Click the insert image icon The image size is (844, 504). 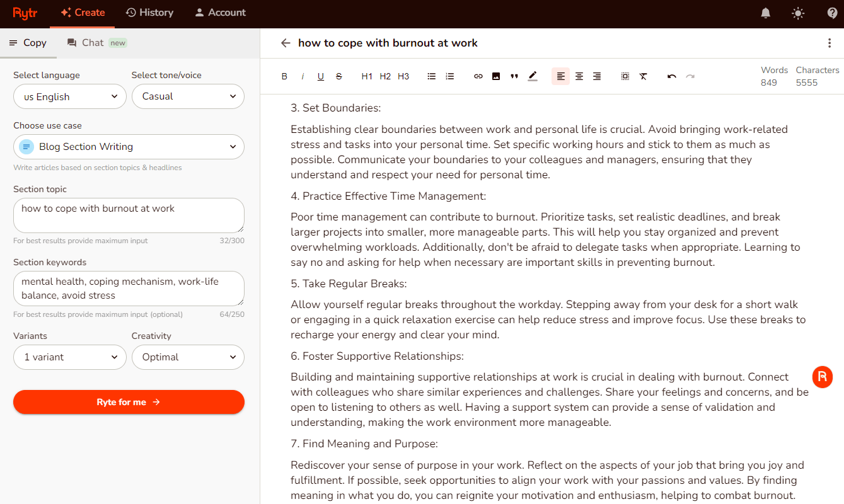click(496, 76)
